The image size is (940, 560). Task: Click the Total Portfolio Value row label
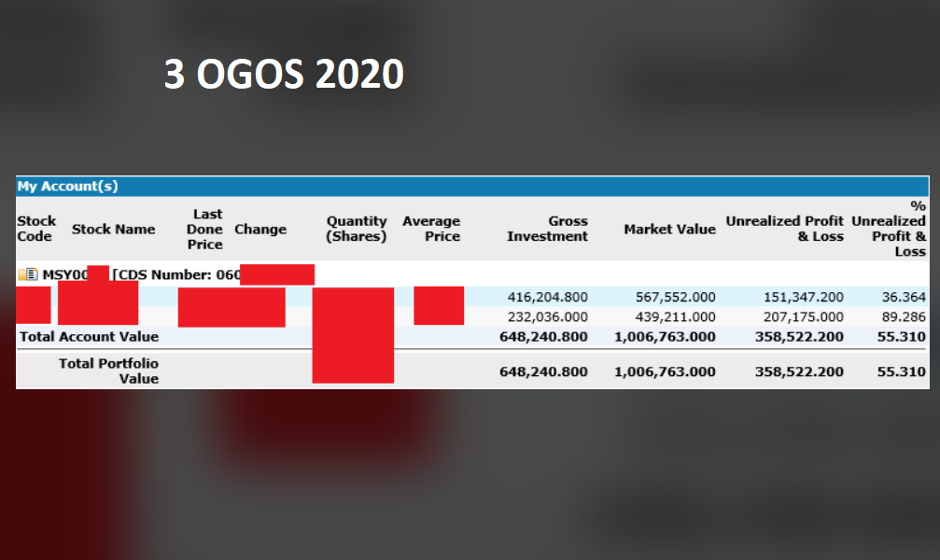point(108,371)
